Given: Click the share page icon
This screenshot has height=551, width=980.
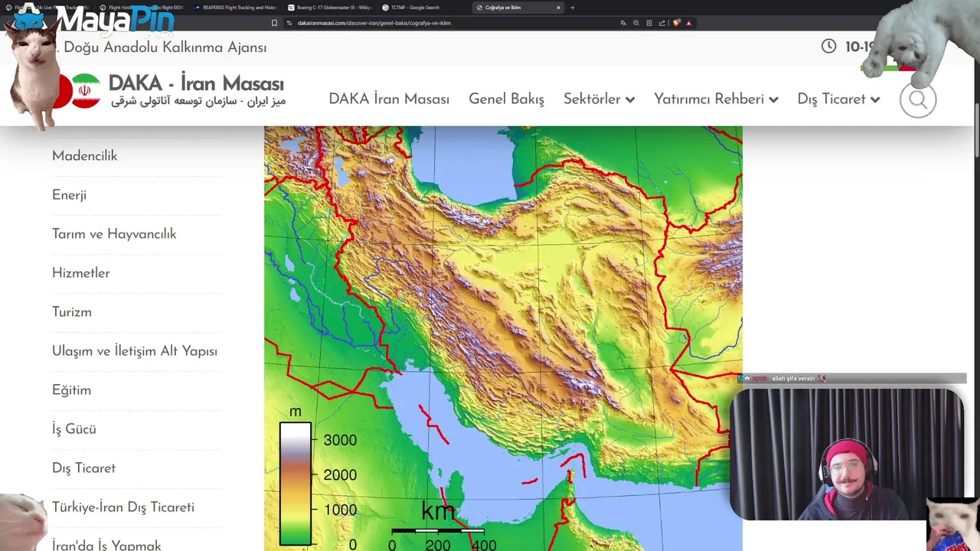Looking at the screenshot, I should coord(662,23).
